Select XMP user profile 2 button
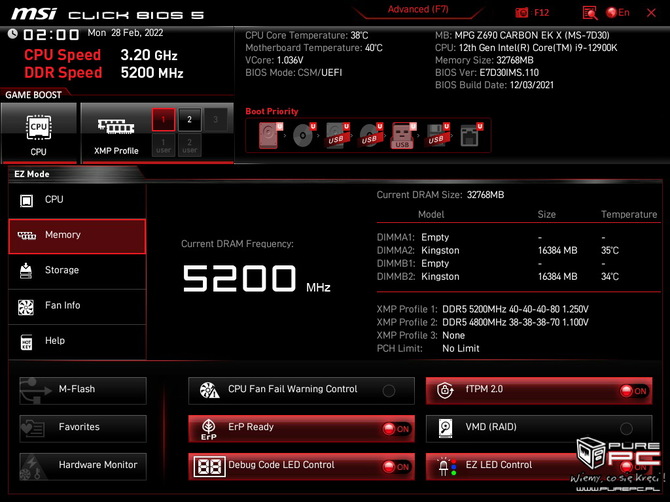The width and height of the screenshot is (670, 502). point(189,145)
